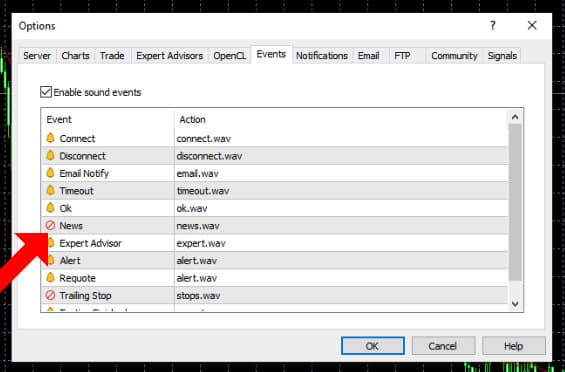Click the scroll down arrow in events list

tap(515, 304)
